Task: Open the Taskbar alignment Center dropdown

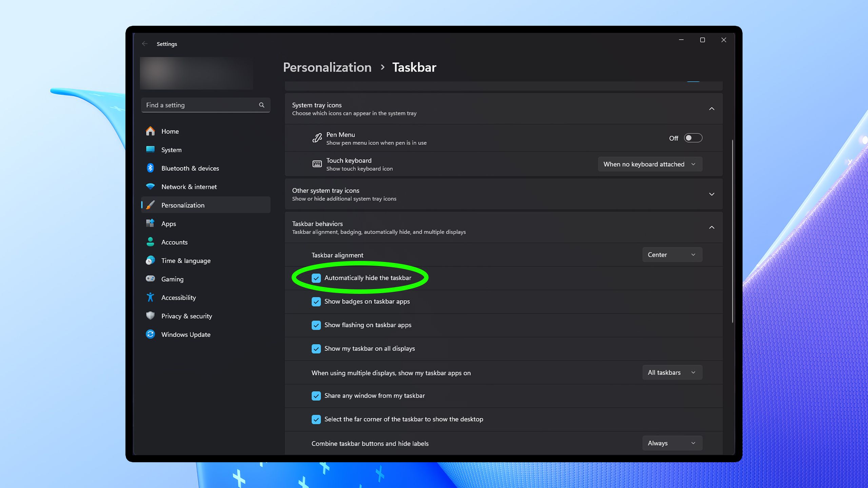Action: pyautogui.click(x=672, y=255)
